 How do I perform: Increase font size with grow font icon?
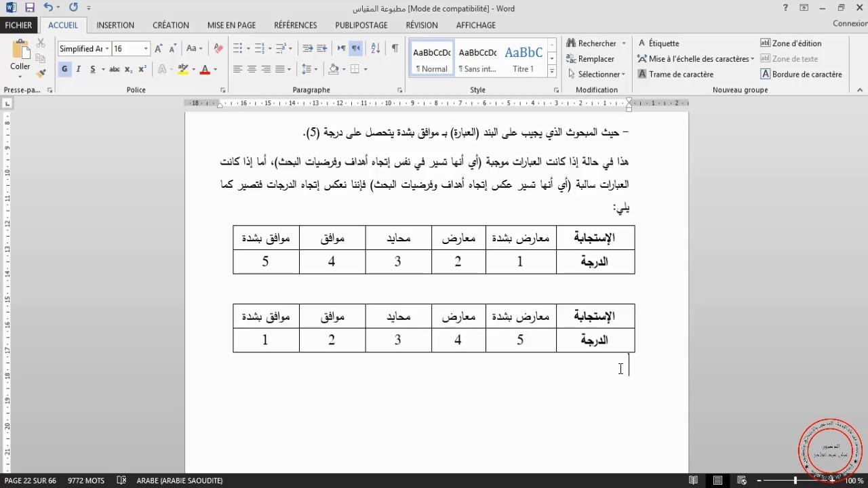tap(158, 49)
